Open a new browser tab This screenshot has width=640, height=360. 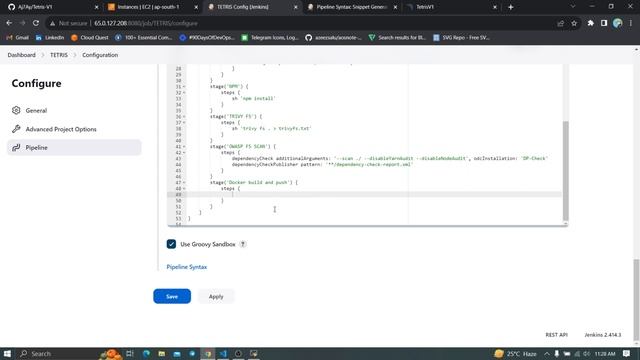click(x=511, y=7)
